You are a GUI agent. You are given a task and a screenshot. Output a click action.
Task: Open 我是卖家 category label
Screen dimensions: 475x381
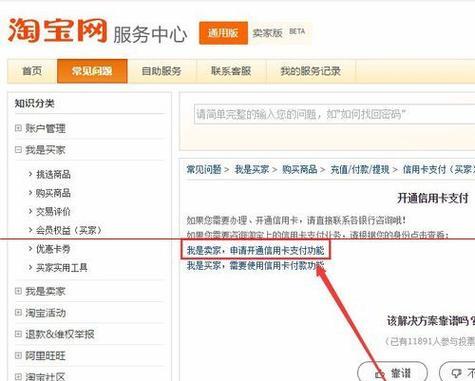click(45, 291)
